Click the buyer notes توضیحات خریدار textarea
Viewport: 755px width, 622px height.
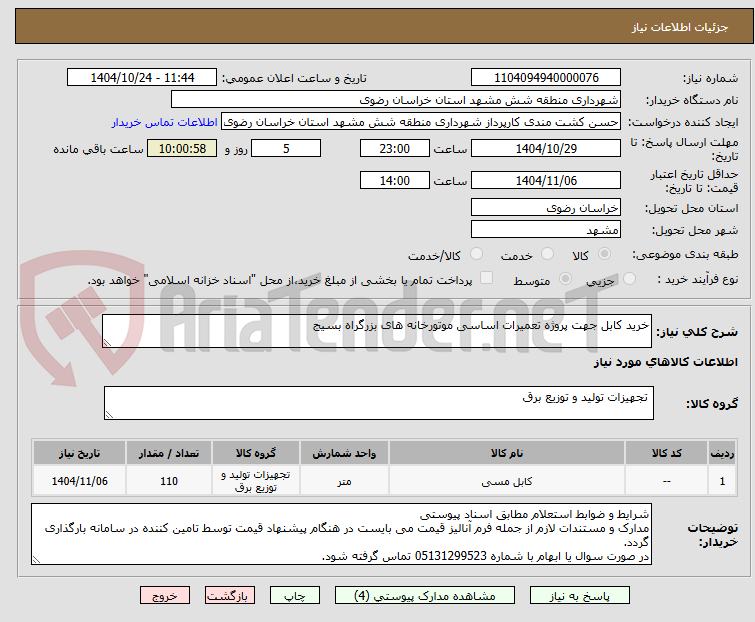click(341, 534)
